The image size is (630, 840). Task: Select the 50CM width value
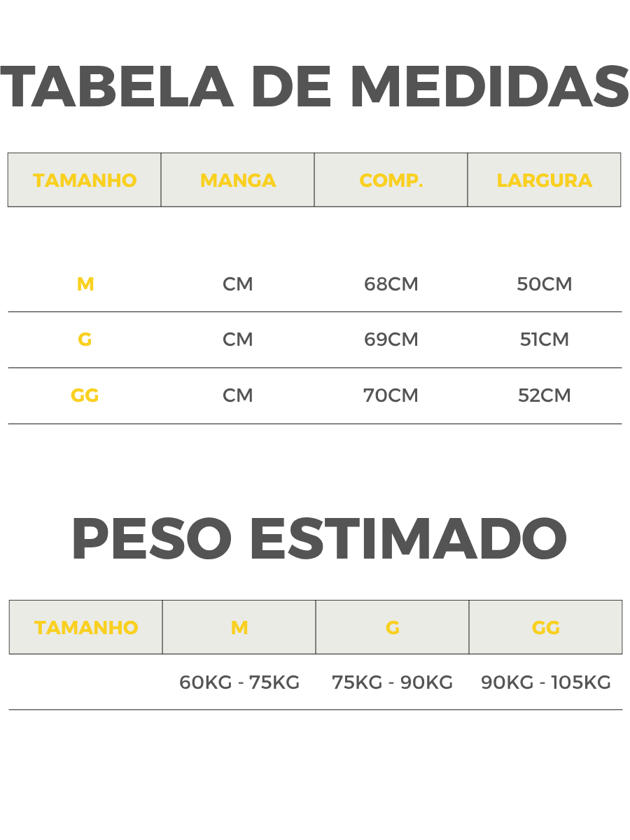pyautogui.click(x=545, y=284)
